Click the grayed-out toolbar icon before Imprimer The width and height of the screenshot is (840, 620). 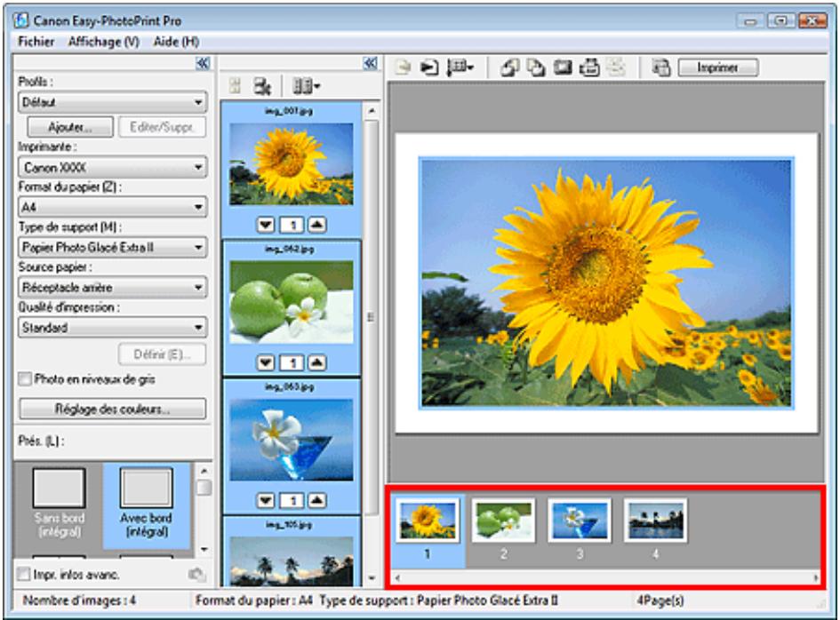click(616, 68)
